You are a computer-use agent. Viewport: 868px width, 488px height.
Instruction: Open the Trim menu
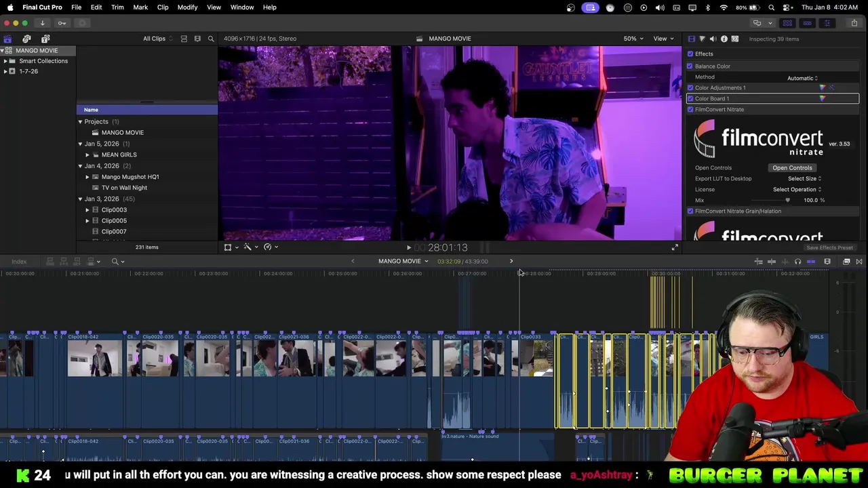tap(117, 7)
